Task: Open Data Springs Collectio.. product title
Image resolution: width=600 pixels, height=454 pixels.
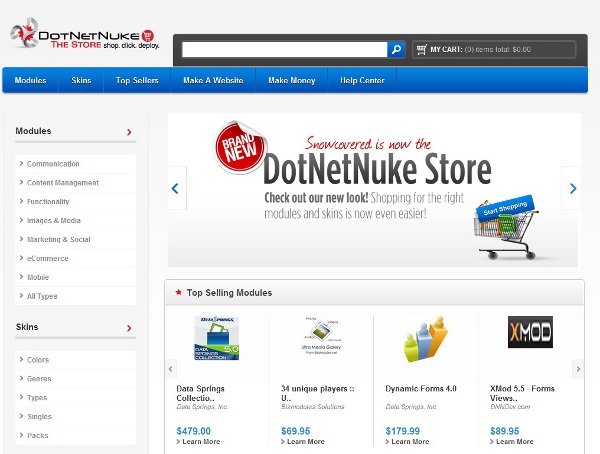Action: 201,393
